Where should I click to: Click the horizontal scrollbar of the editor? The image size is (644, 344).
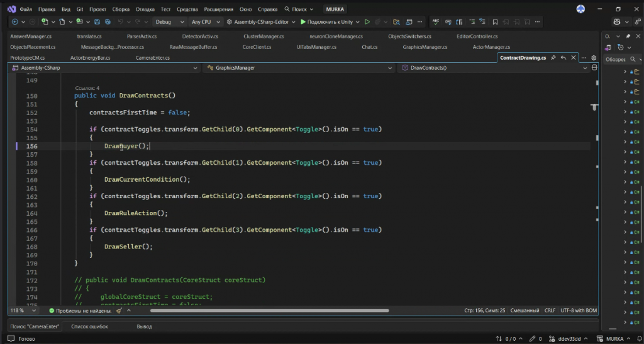click(270, 310)
